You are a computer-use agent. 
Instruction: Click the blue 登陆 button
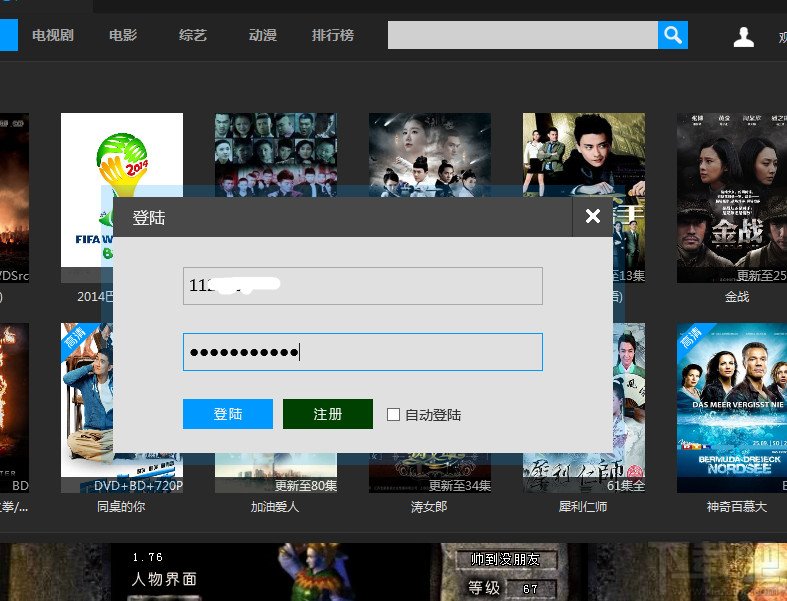[x=228, y=414]
